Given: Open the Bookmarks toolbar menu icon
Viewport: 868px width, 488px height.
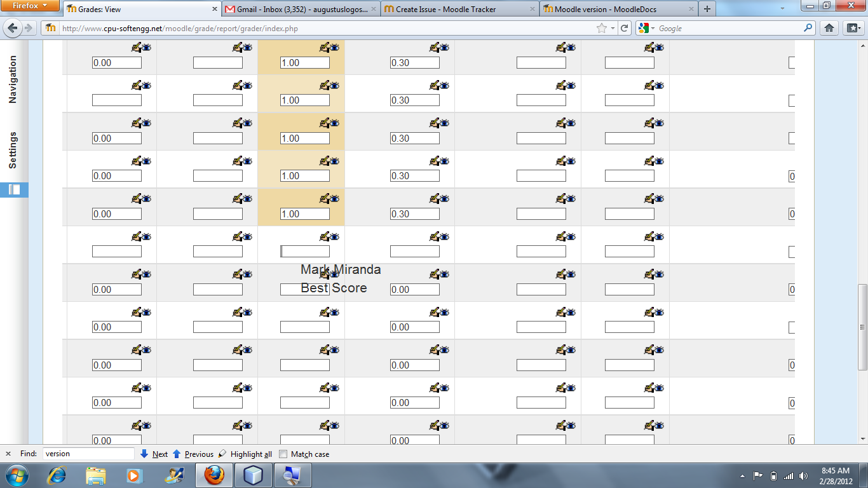Looking at the screenshot, I should [852, 28].
